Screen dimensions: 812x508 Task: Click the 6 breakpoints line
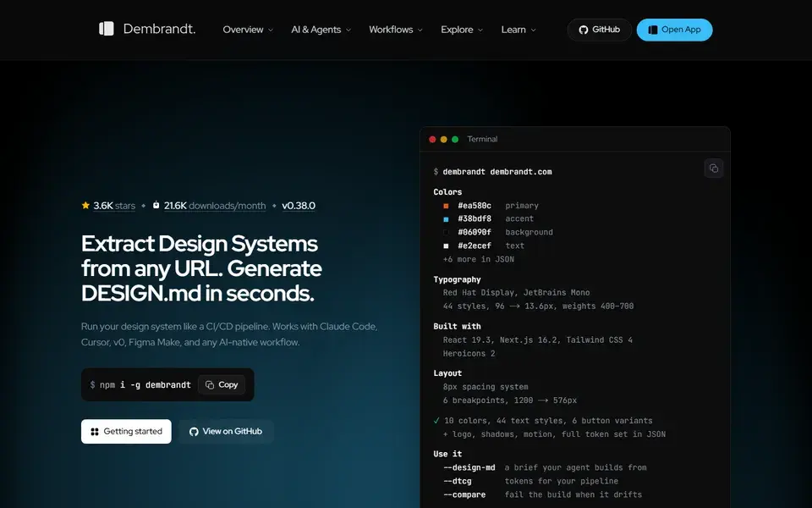point(509,400)
